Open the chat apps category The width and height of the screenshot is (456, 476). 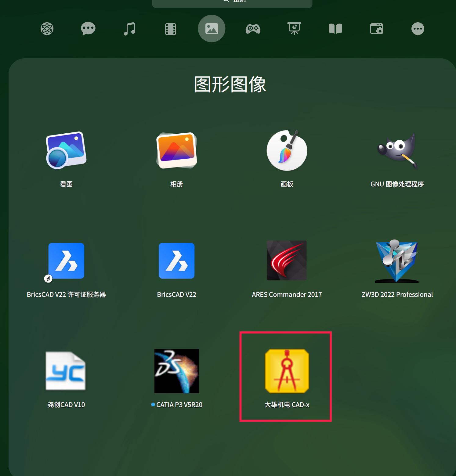pyautogui.click(x=88, y=28)
